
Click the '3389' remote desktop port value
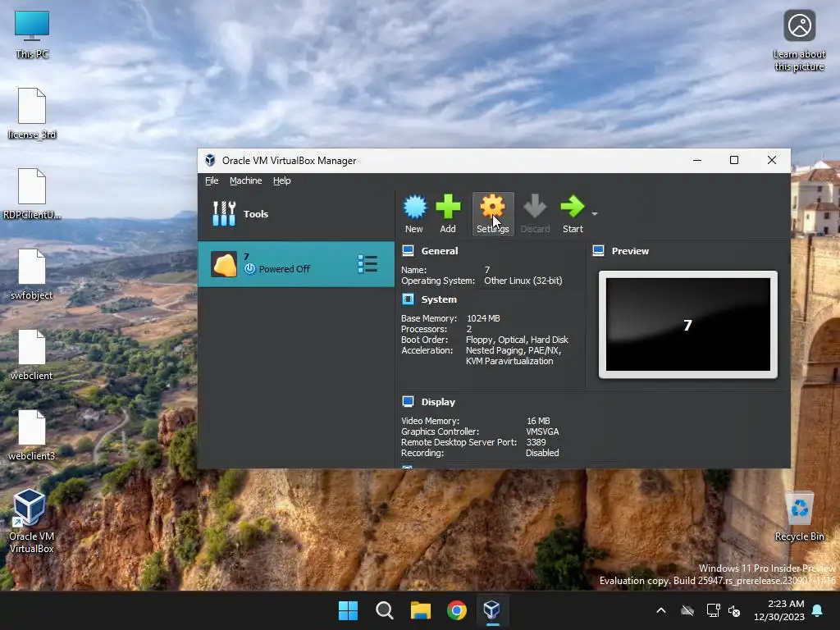coord(536,442)
